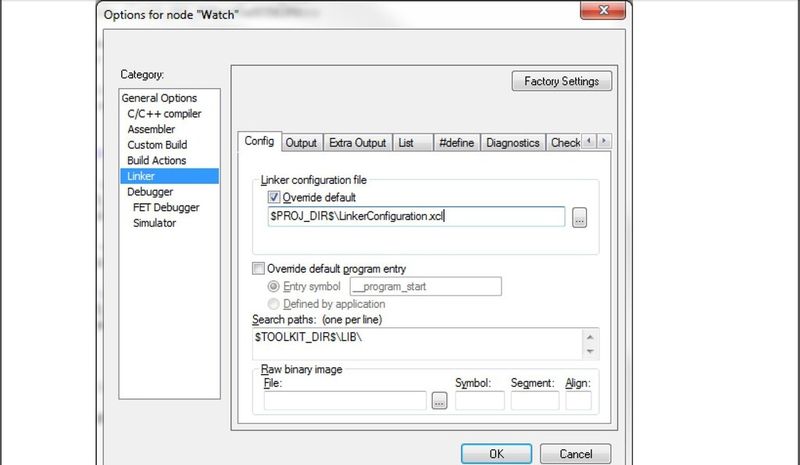Click the Segment input field

click(x=535, y=401)
